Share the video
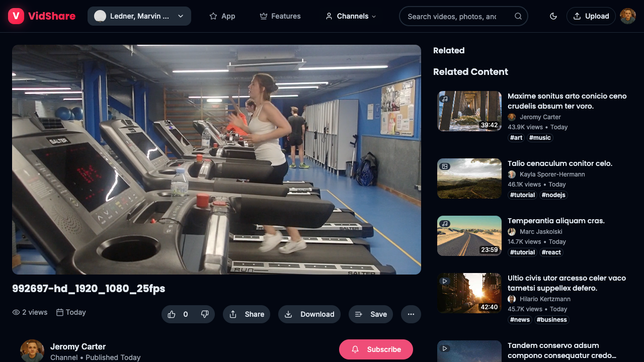The height and width of the screenshot is (362, 644). 247,314
